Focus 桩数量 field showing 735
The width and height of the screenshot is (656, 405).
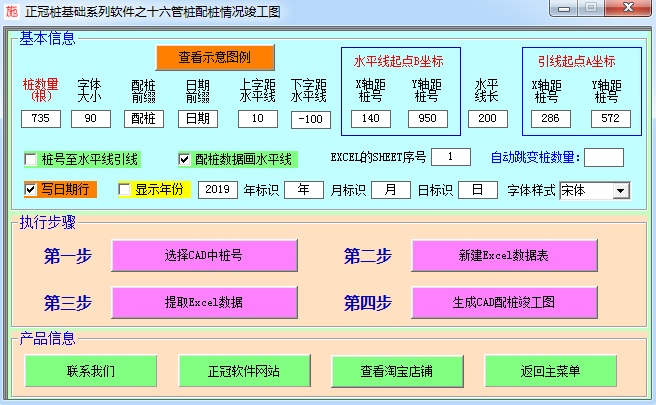[41, 119]
